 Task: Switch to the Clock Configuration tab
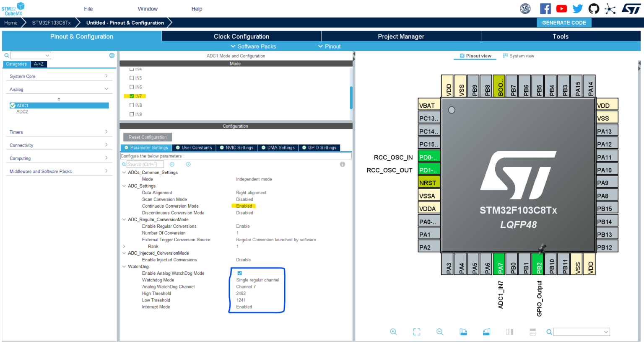coord(241,36)
